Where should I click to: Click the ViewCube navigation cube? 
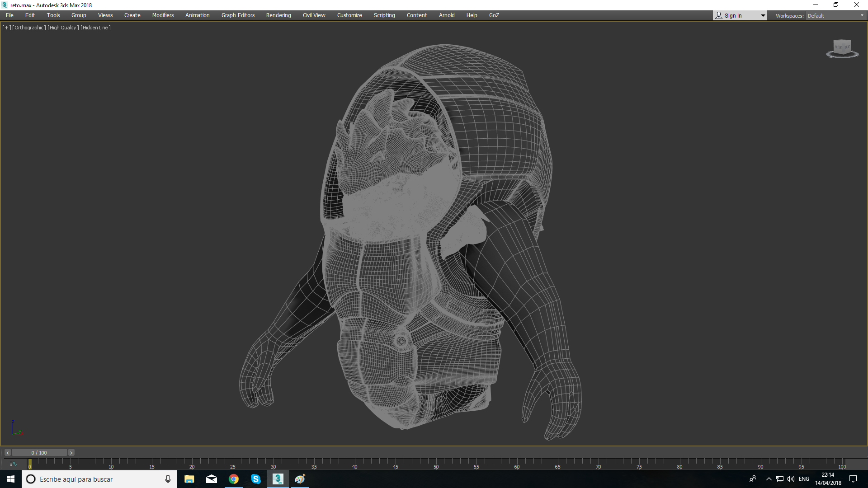842,47
